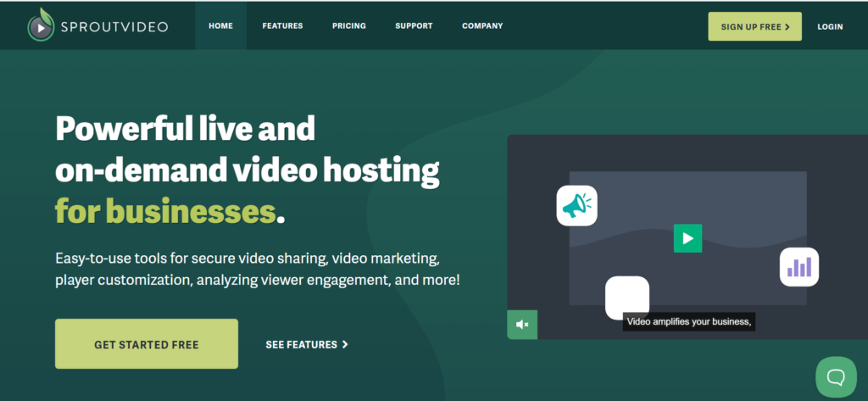Screen dimensions: 868x401
Task: Go to the Home nav tab
Action: [220, 26]
